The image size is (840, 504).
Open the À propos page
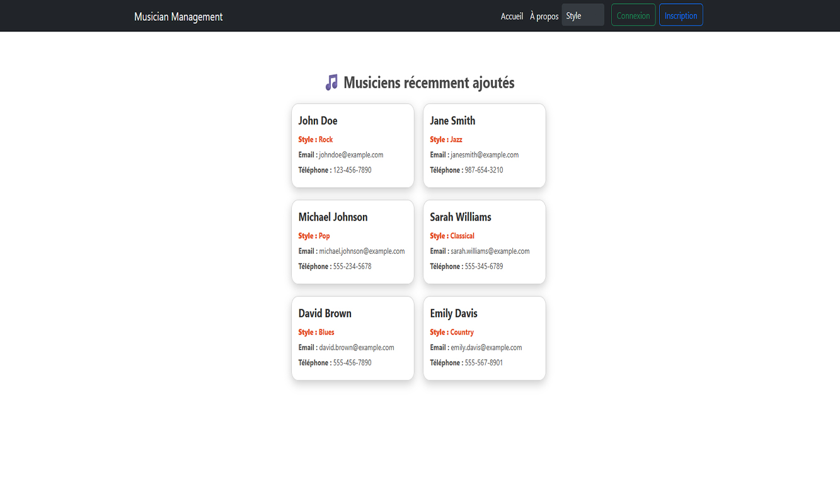pyautogui.click(x=544, y=16)
